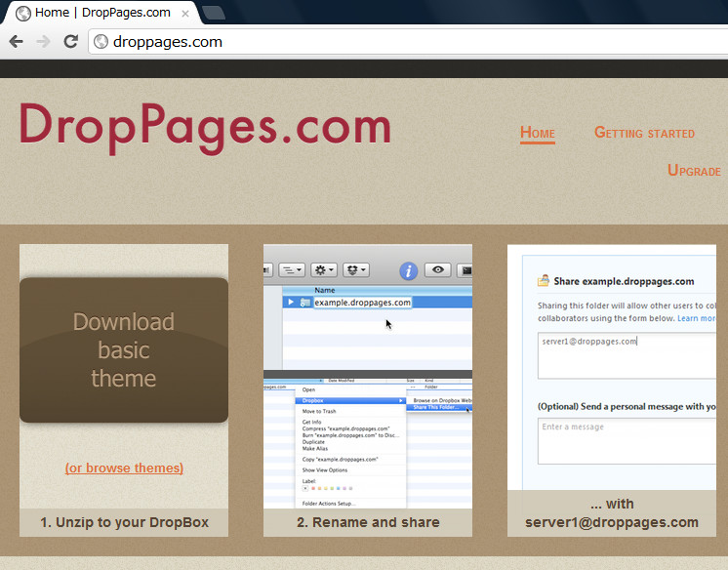Reload the droppages.com page

pos(70,42)
